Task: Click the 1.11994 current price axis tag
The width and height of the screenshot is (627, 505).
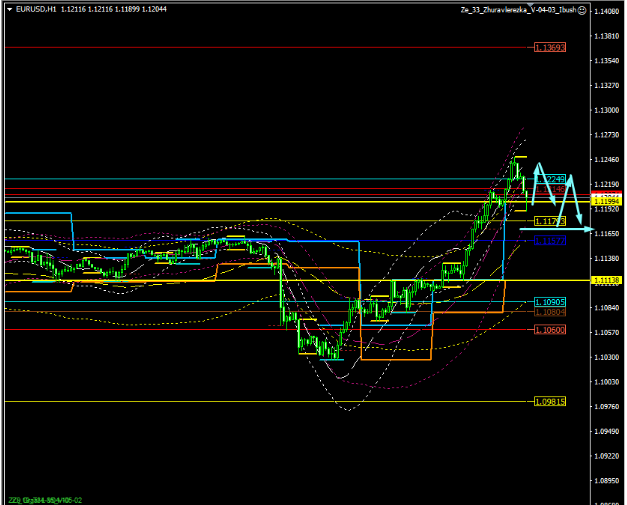Action: 608,201
